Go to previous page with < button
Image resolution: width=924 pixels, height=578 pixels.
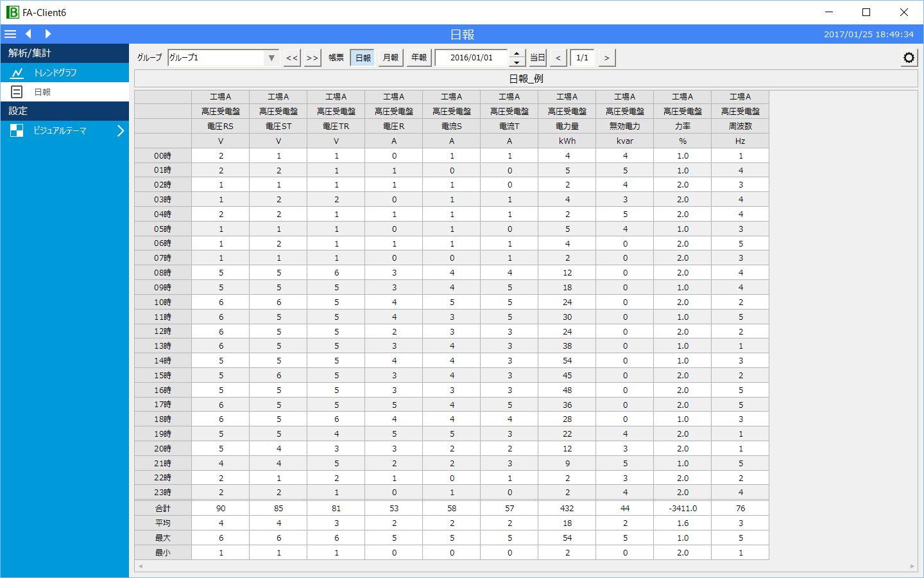pyautogui.click(x=558, y=58)
